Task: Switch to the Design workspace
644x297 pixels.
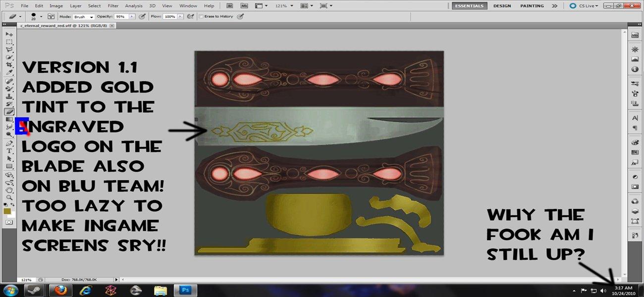Action: click(502, 5)
